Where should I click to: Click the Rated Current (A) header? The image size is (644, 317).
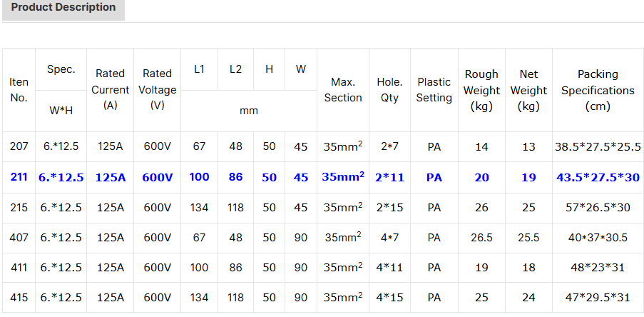click(x=110, y=89)
